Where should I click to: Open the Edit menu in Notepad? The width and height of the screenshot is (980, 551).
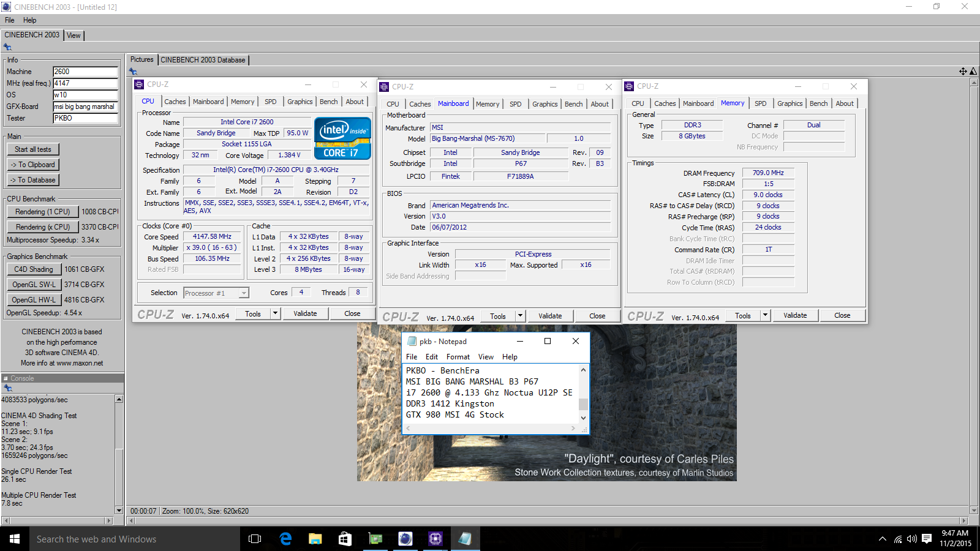(x=432, y=357)
